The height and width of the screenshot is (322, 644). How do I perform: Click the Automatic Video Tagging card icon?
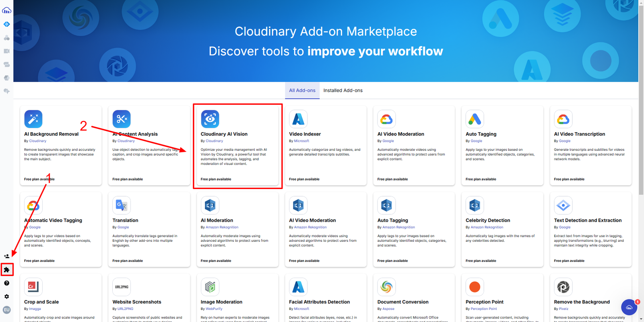33,205
